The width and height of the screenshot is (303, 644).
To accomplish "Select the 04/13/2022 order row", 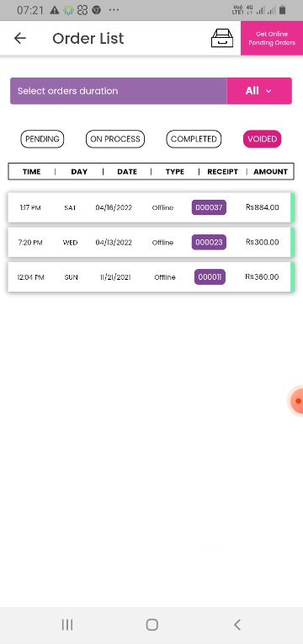I will coord(151,242).
